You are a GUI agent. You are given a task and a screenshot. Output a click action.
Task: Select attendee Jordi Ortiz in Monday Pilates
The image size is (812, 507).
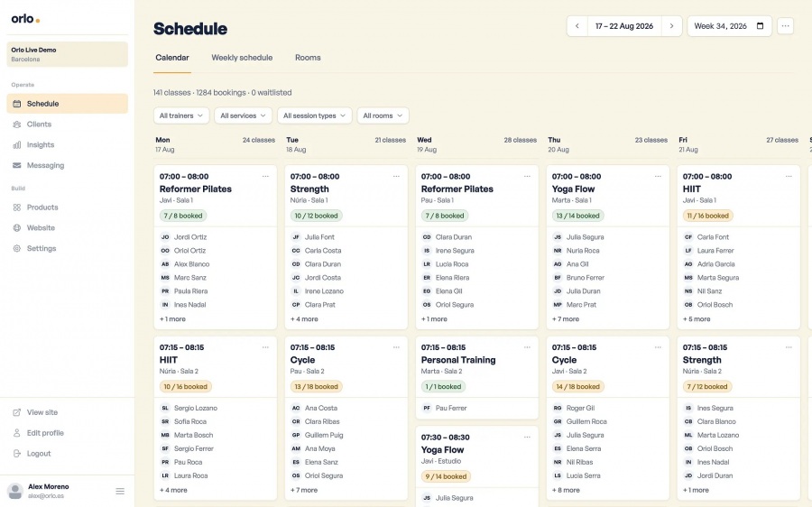(x=184, y=237)
